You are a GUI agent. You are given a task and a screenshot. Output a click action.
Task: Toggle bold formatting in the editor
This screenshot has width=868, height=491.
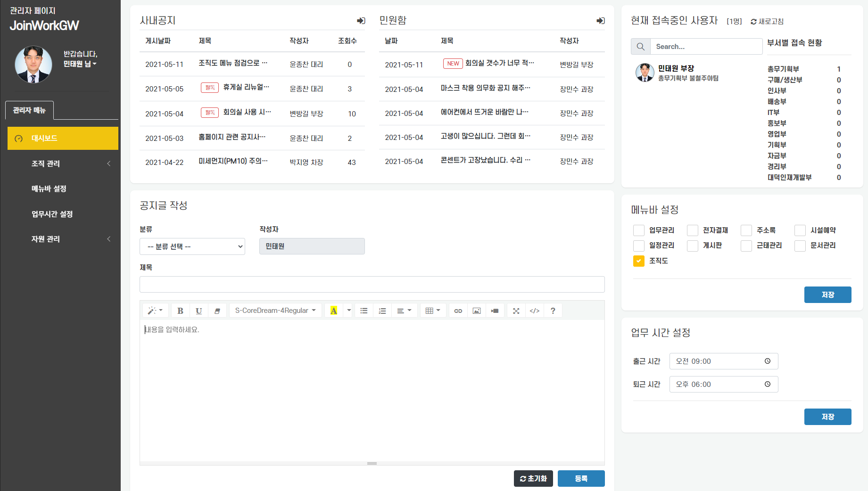tap(180, 310)
